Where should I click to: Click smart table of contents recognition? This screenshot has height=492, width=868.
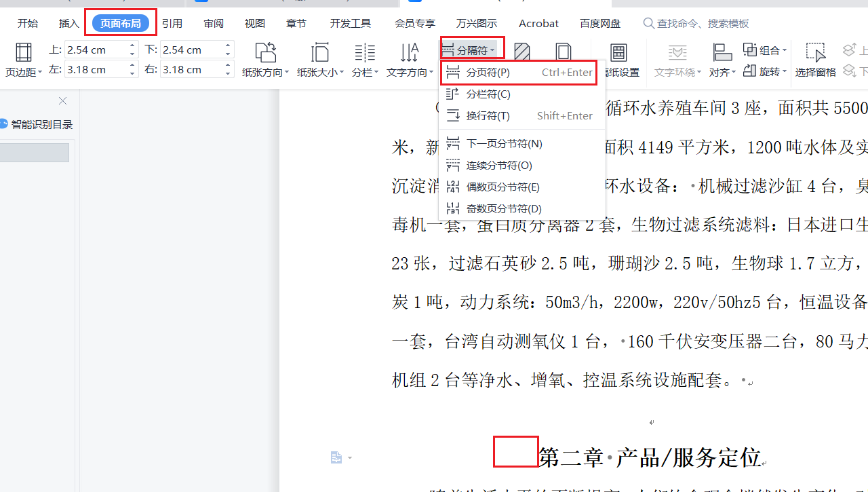(41, 124)
